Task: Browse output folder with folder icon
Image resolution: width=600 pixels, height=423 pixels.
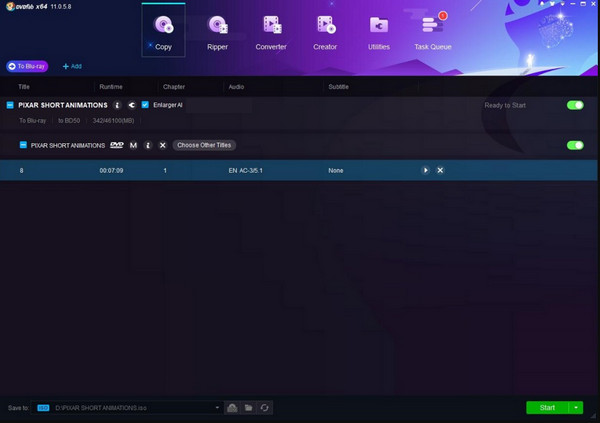Action: [x=248, y=408]
